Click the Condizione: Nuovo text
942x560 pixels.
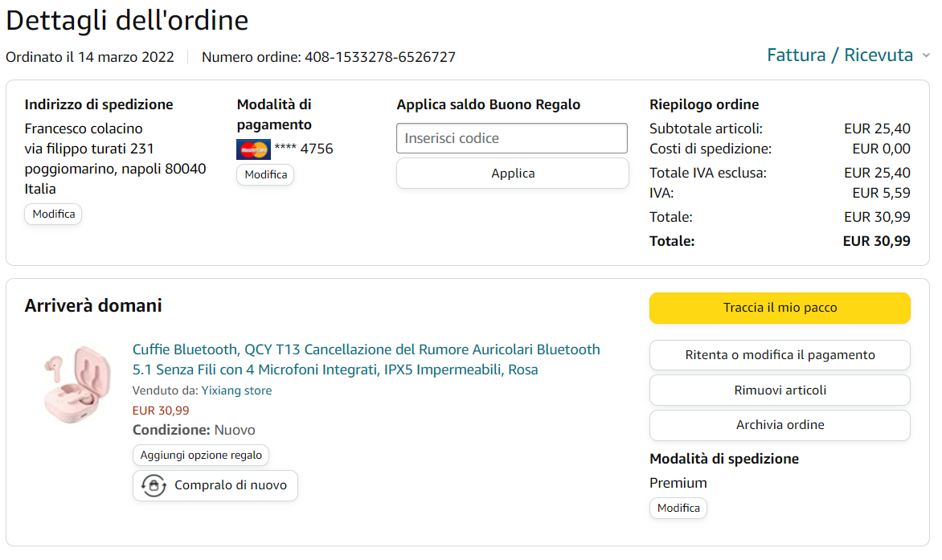194,431
